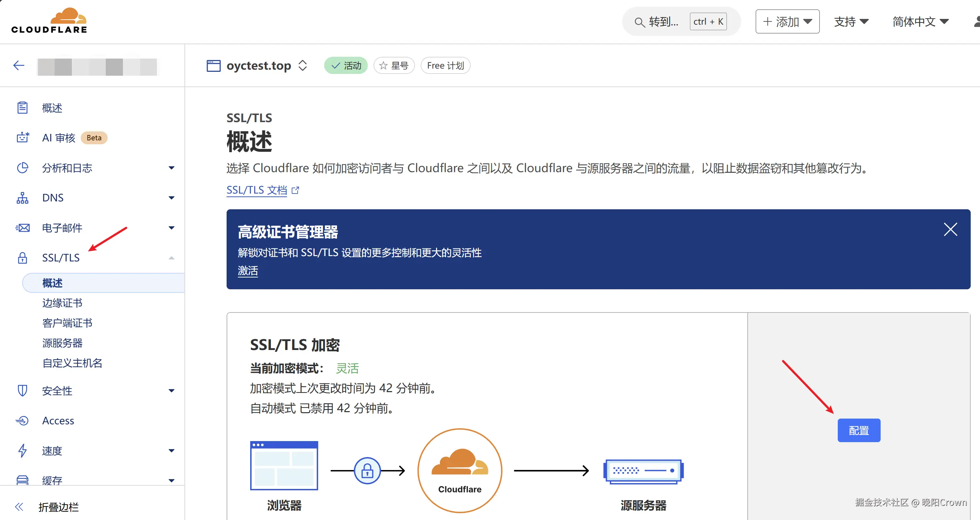Expand the DNS section arrow
This screenshot has height=520, width=980.
[172, 197]
